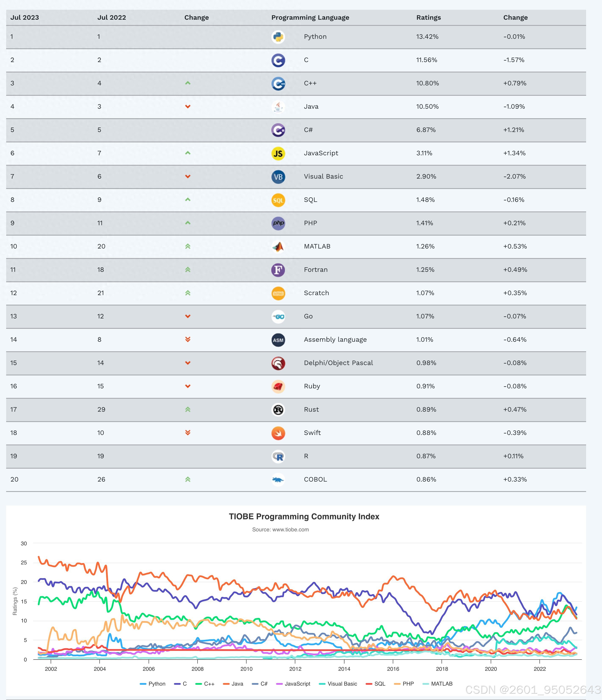The width and height of the screenshot is (602, 700).
Task: Click the JavaScript JS logo icon
Action: 278,153
